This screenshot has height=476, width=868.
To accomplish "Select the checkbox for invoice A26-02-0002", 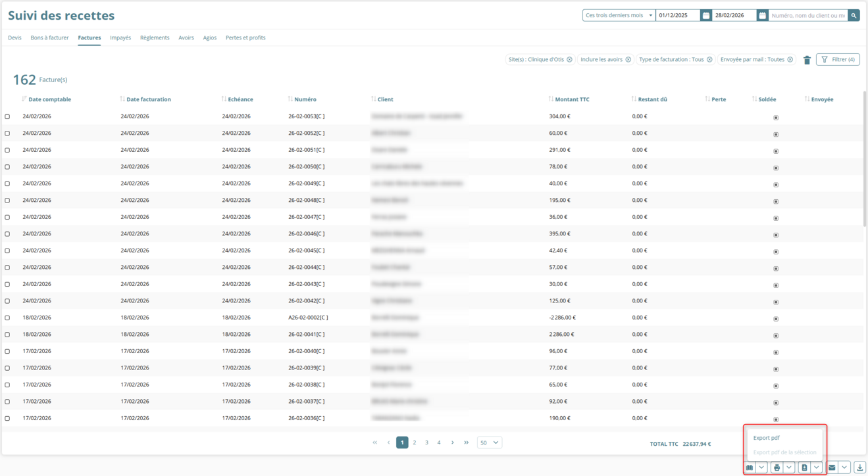I will tap(7, 318).
